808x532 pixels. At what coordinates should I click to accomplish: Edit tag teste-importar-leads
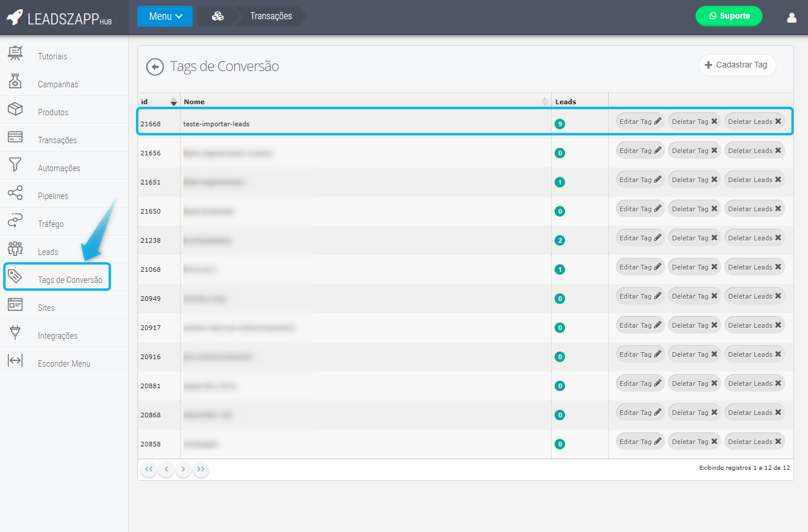[640, 122]
